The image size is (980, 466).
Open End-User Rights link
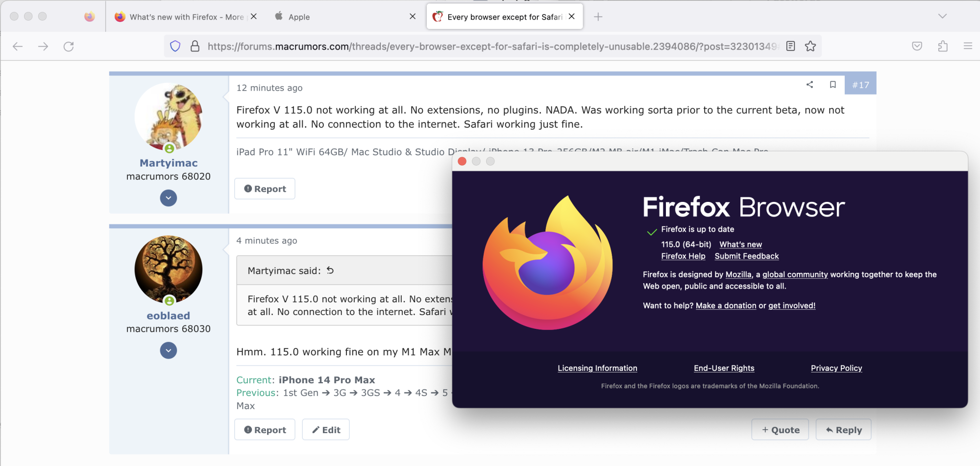tap(724, 368)
